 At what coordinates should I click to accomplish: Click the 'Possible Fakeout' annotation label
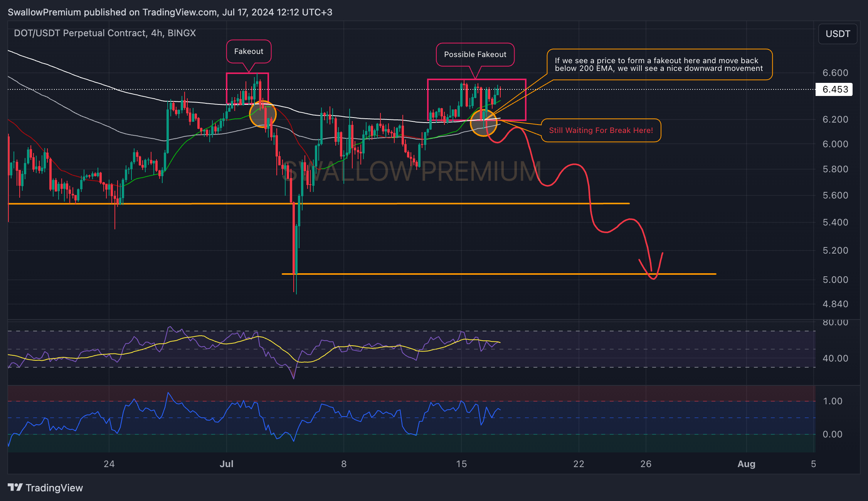click(x=475, y=54)
